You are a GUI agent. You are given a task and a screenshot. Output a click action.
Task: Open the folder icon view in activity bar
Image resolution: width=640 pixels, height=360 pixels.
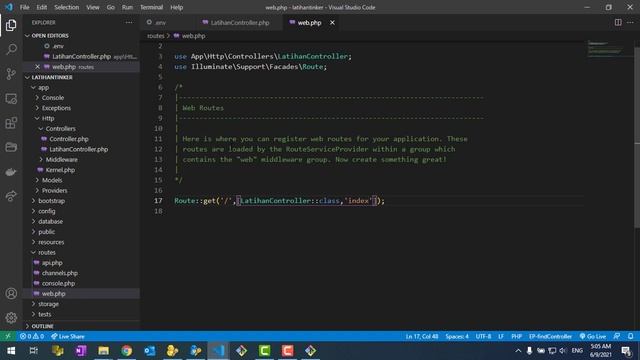(x=11, y=147)
